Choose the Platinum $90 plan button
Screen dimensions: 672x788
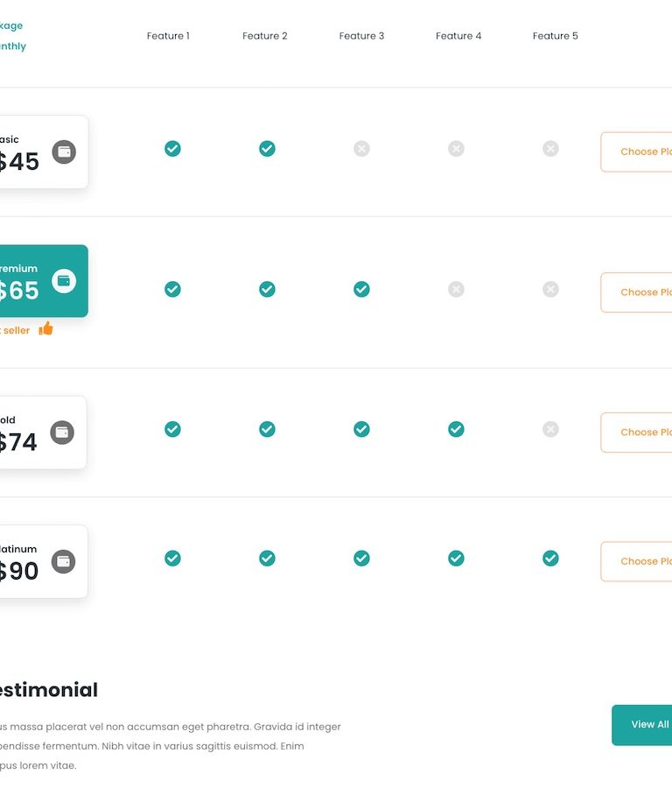(636, 561)
